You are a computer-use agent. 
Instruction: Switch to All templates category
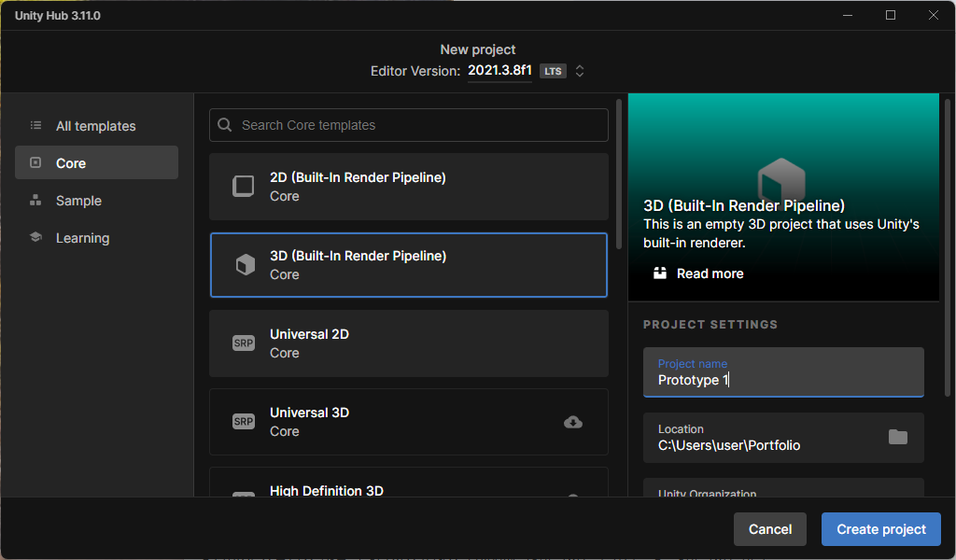pyautogui.click(x=96, y=125)
